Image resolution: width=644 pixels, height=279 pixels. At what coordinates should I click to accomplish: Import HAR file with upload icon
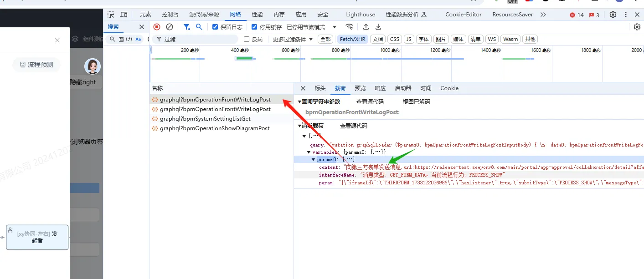click(x=366, y=27)
